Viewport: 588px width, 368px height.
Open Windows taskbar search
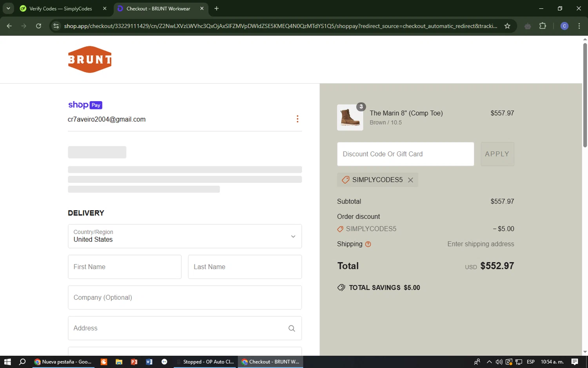pyautogui.click(x=22, y=362)
